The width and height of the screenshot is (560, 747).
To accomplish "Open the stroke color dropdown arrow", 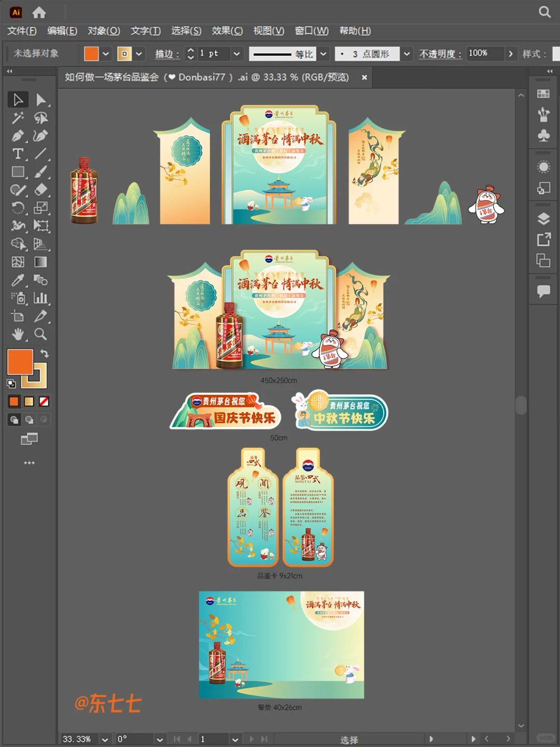I will (x=139, y=53).
